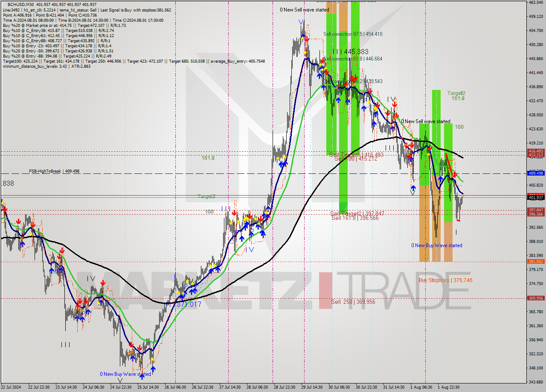This screenshot has height=392, width=546.
Task: Click the 397.847 price tag on axis
Action: pyautogui.click(x=535, y=210)
